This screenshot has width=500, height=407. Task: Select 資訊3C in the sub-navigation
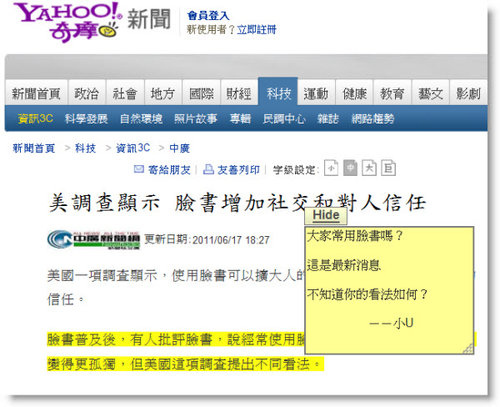coord(35,118)
